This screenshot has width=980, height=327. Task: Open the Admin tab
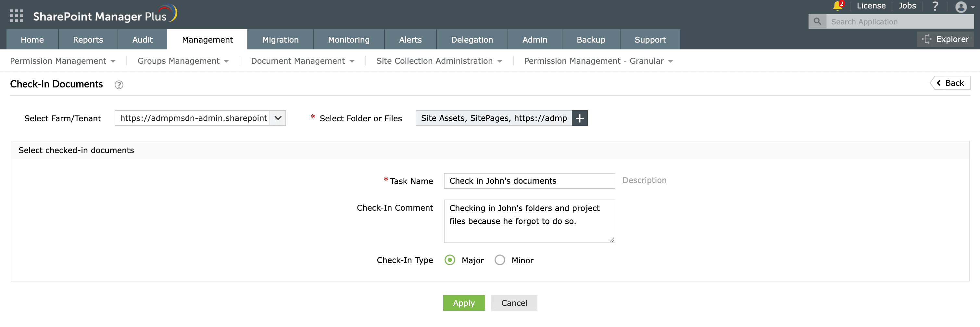(534, 40)
